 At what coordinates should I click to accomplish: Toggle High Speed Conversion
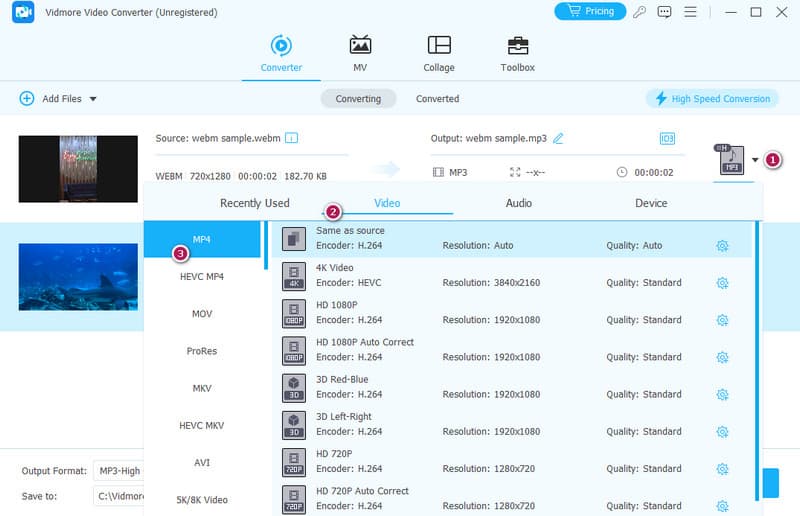(712, 99)
